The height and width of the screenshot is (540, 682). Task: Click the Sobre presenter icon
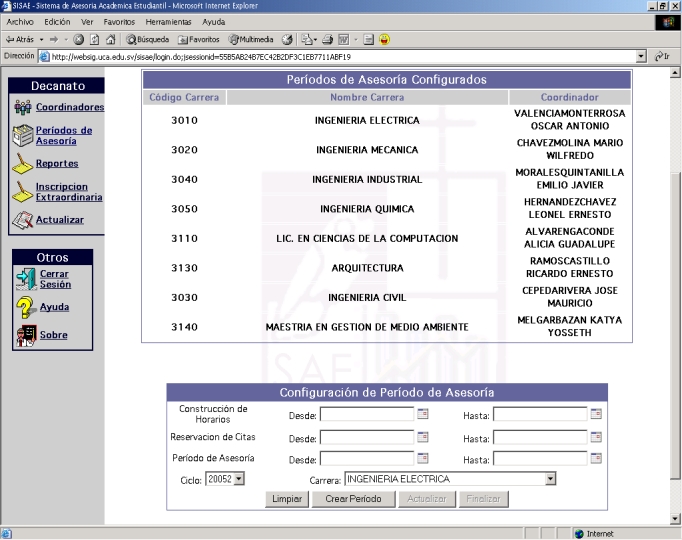click(26, 335)
